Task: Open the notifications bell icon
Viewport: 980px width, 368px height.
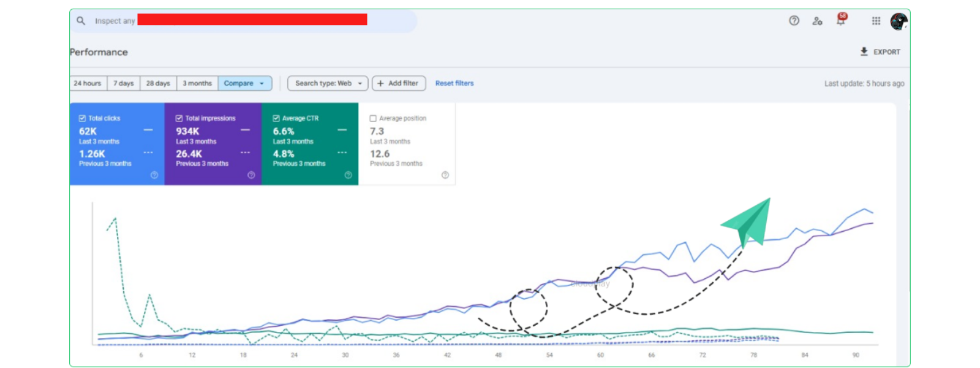Action: [x=841, y=21]
